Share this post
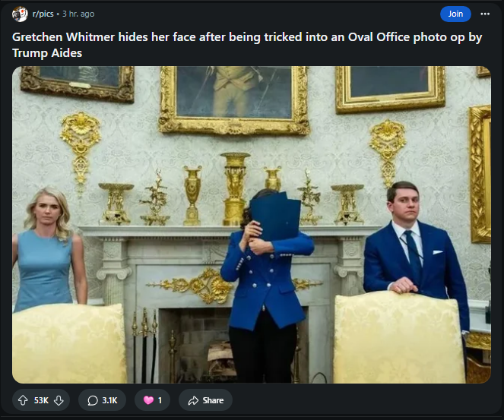This screenshot has width=504, height=420. pyautogui.click(x=205, y=400)
